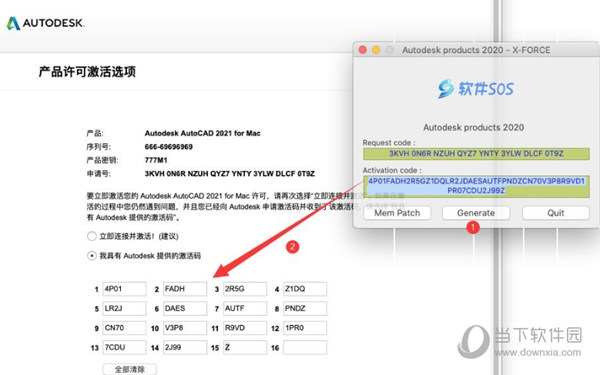Click activation field 3 containing 2R5G

pyautogui.click(x=245, y=289)
